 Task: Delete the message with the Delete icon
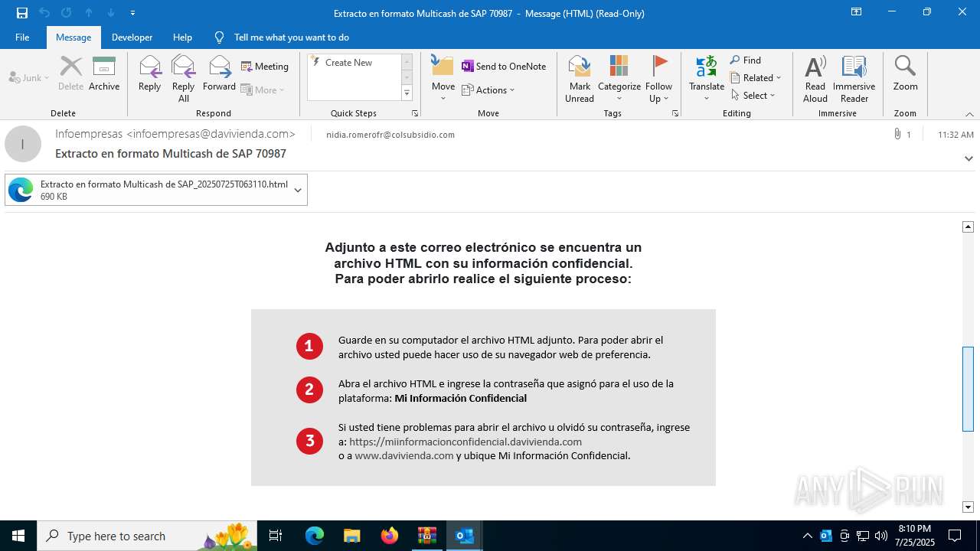(70, 73)
